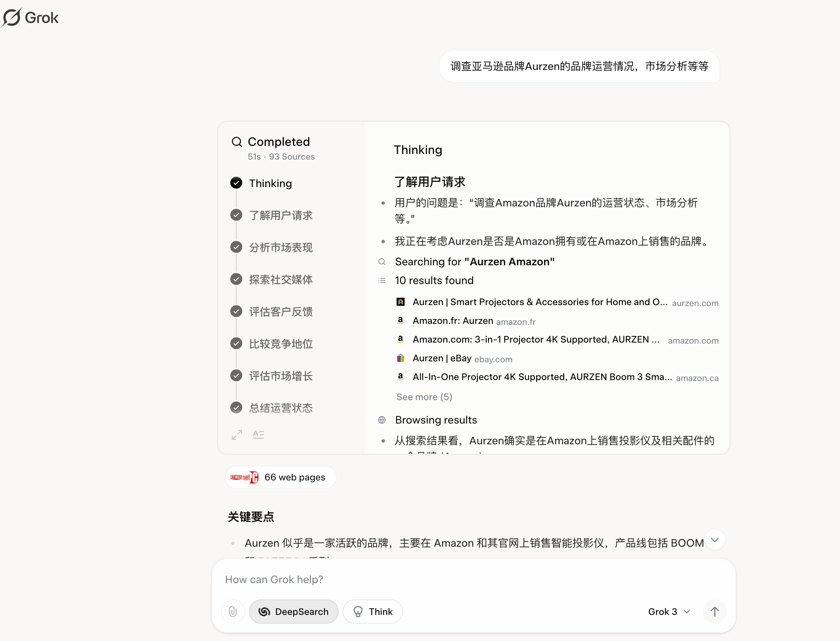Toggle the DeepSearch mode button
The width and height of the screenshot is (840, 641).
click(x=293, y=612)
